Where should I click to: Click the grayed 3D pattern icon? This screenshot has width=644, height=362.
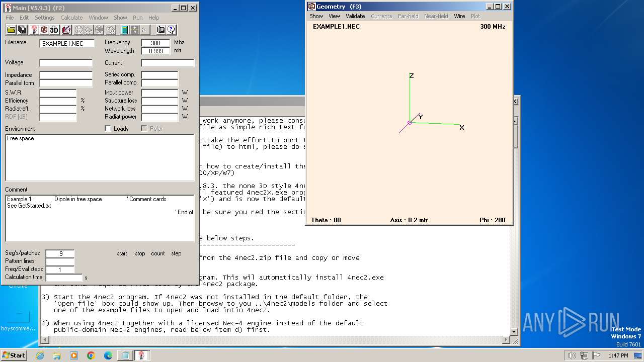[x=111, y=30]
